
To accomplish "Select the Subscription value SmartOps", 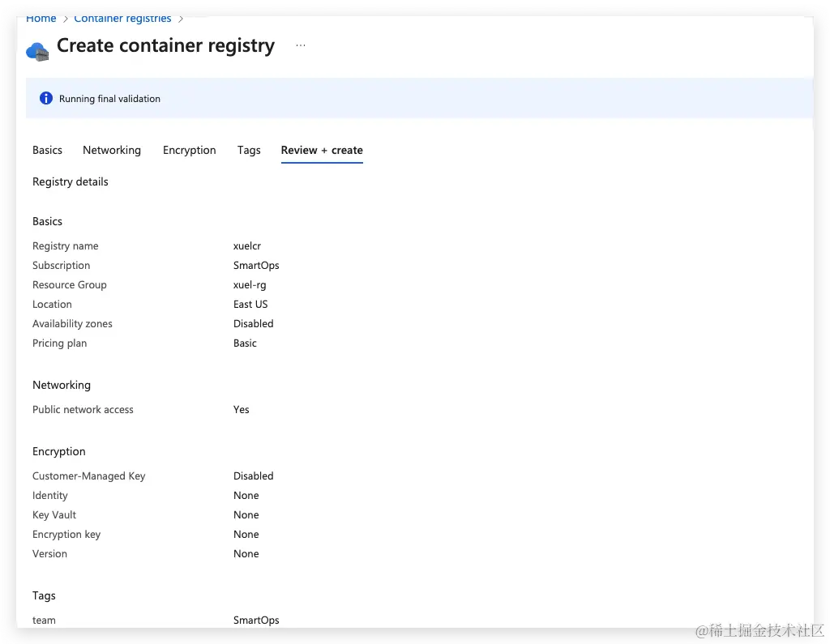I will click(x=256, y=265).
